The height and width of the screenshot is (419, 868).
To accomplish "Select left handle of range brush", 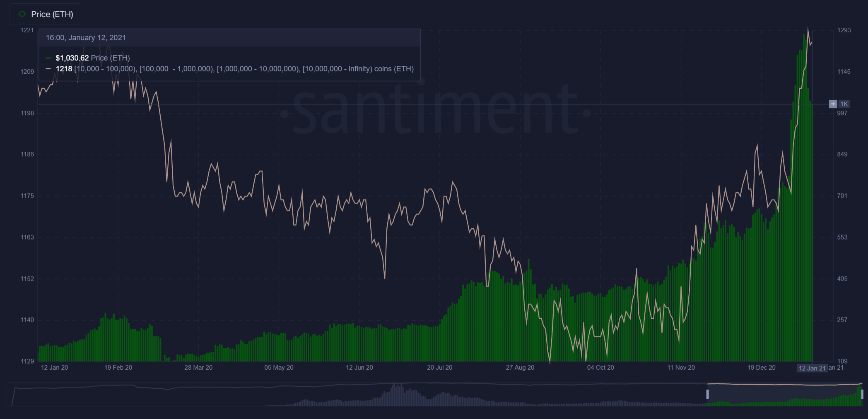I will (708, 394).
